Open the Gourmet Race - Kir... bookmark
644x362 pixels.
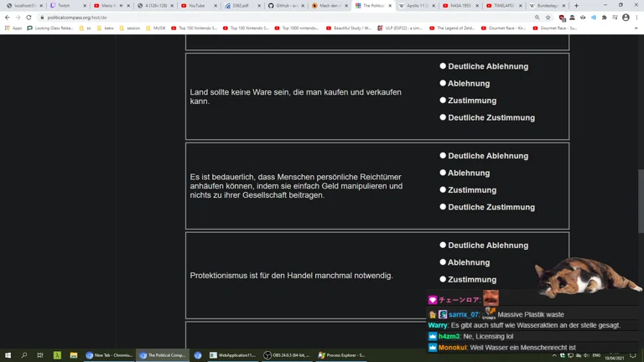pos(503,28)
